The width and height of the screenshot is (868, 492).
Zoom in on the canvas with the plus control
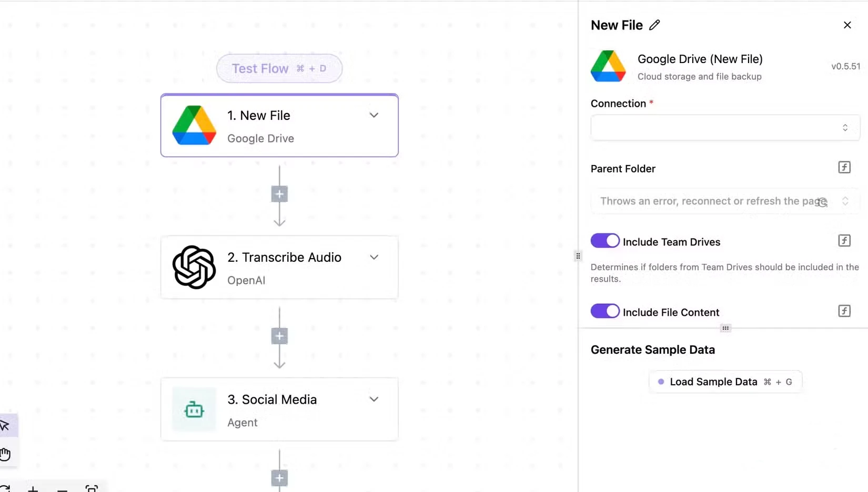pyautogui.click(x=33, y=489)
